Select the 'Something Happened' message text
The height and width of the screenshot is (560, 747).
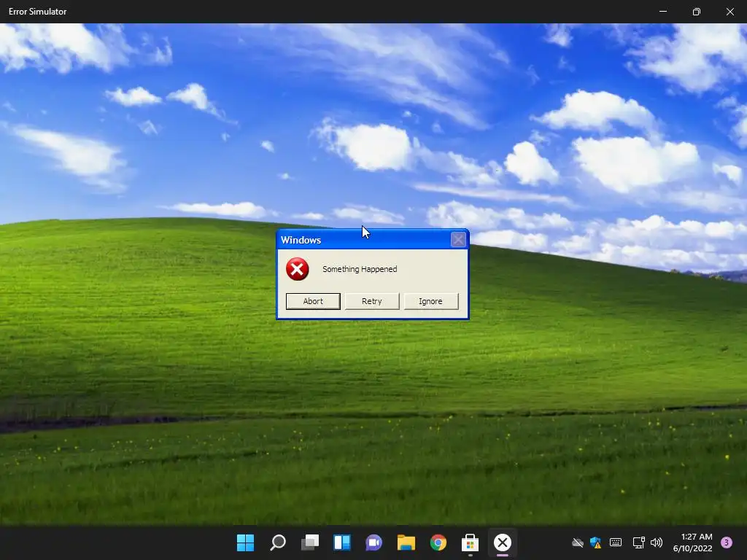pos(360,269)
